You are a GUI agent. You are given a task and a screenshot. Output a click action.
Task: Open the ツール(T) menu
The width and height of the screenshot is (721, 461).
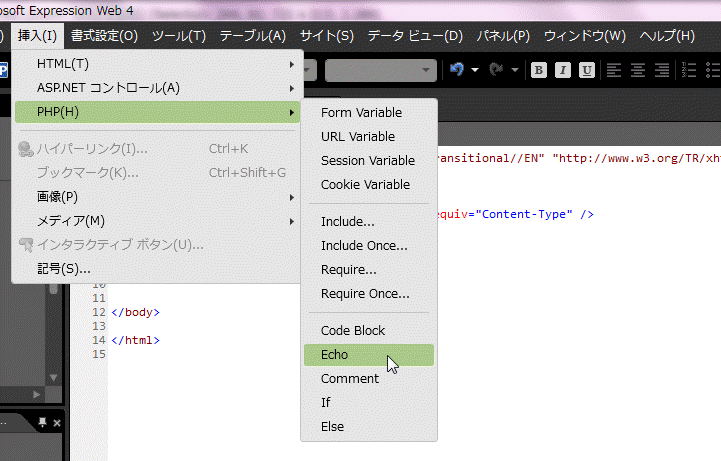tap(179, 36)
